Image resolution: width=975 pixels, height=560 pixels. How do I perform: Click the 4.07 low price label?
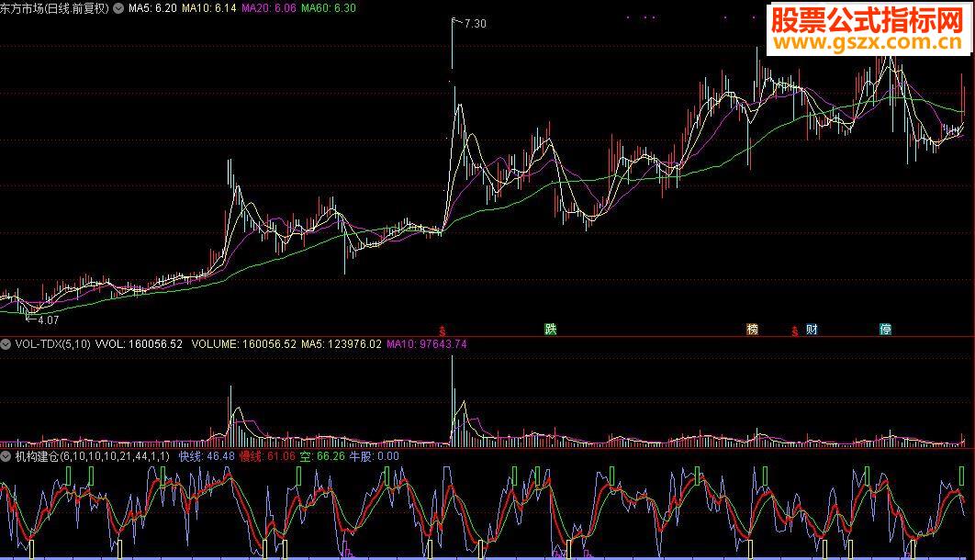point(48,320)
